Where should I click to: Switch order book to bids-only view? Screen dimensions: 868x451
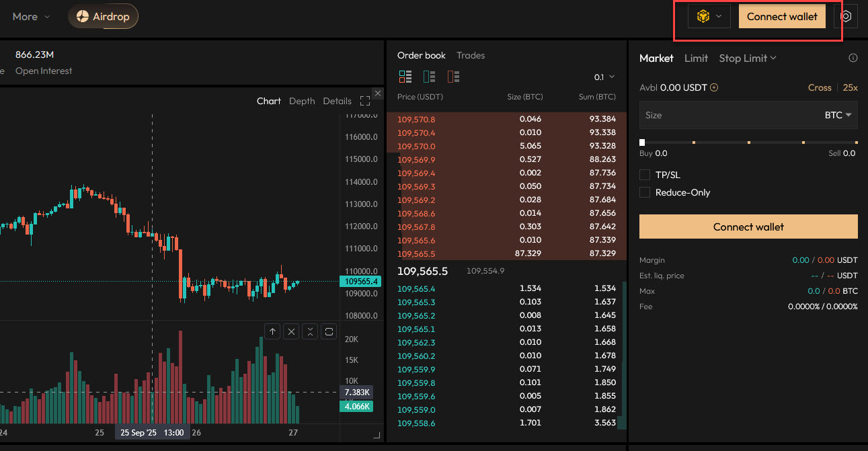pyautogui.click(x=429, y=77)
